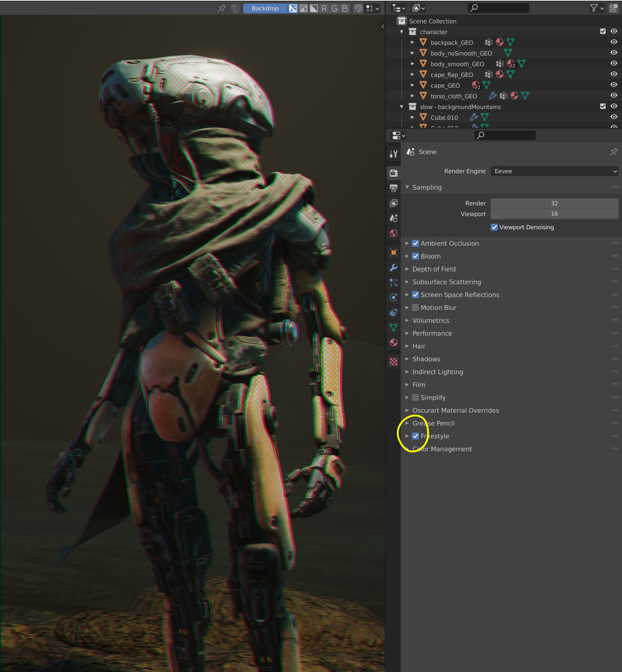Select the Output Properties printer icon
Screen dimensions: 622x672
393,188
